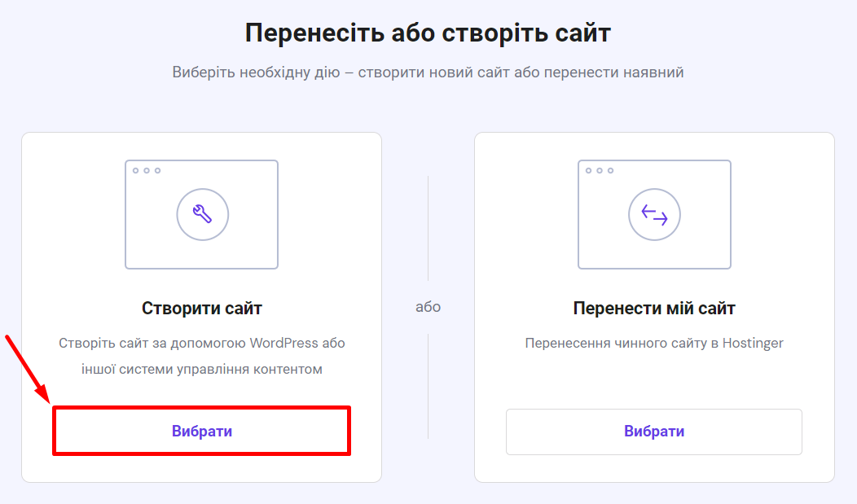Click the wrench icon in Створити сайт card
Screen dimensions: 857x504
point(202,214)
